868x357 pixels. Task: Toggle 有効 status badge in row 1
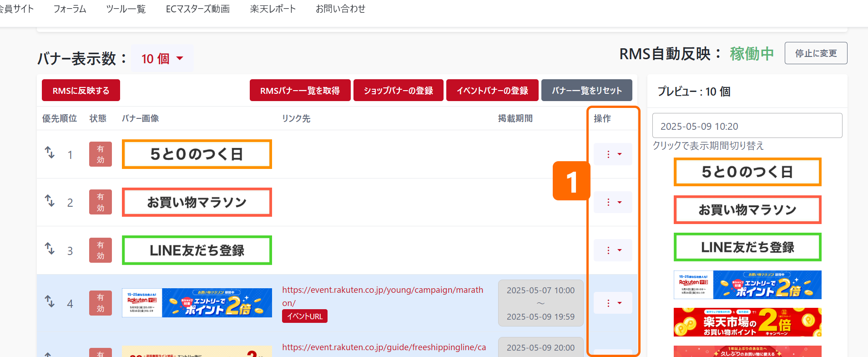pos(101,154)
